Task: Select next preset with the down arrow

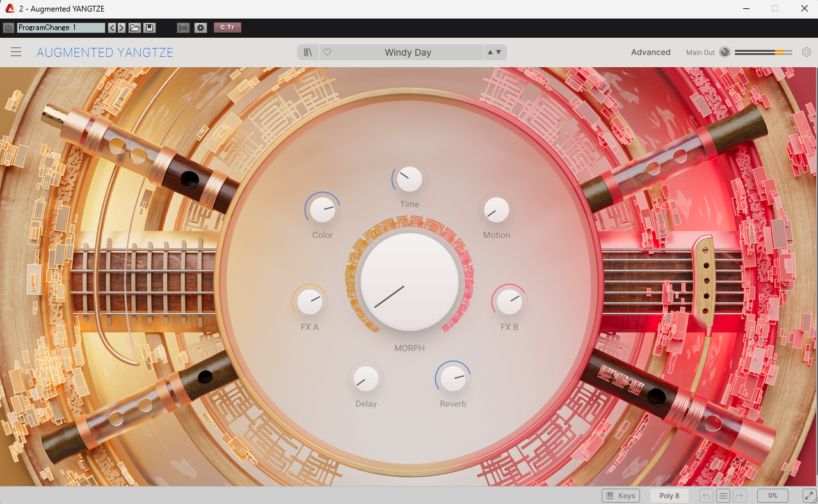Action: click(x=499, y=52)
